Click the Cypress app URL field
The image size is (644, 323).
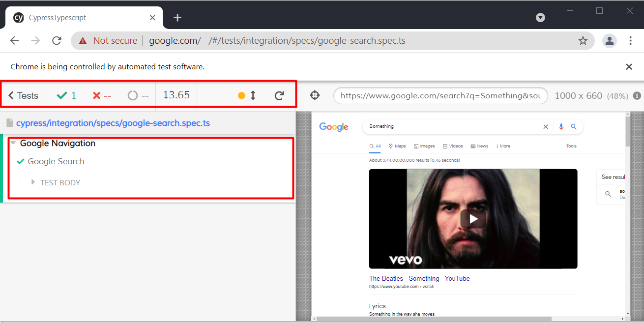440,95
